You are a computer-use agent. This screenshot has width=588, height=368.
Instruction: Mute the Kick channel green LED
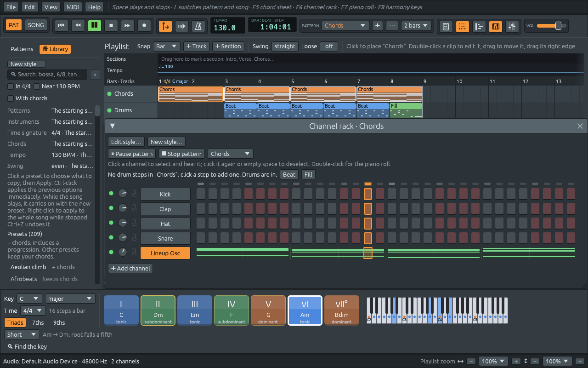click(111, 194)
